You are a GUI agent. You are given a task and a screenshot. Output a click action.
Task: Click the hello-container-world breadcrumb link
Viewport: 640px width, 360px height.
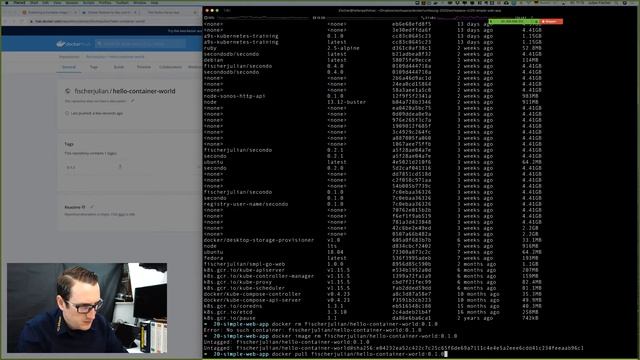[127, 57]
